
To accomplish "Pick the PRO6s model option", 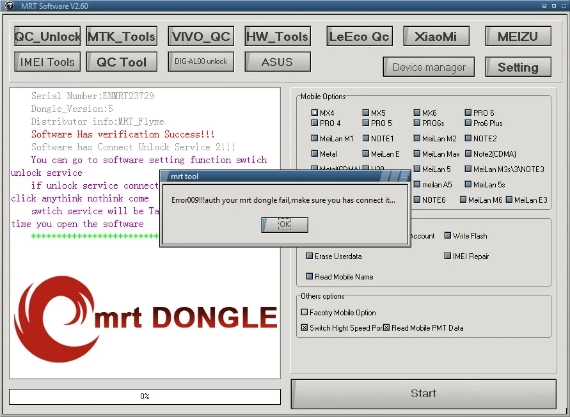I will [417, 123].
